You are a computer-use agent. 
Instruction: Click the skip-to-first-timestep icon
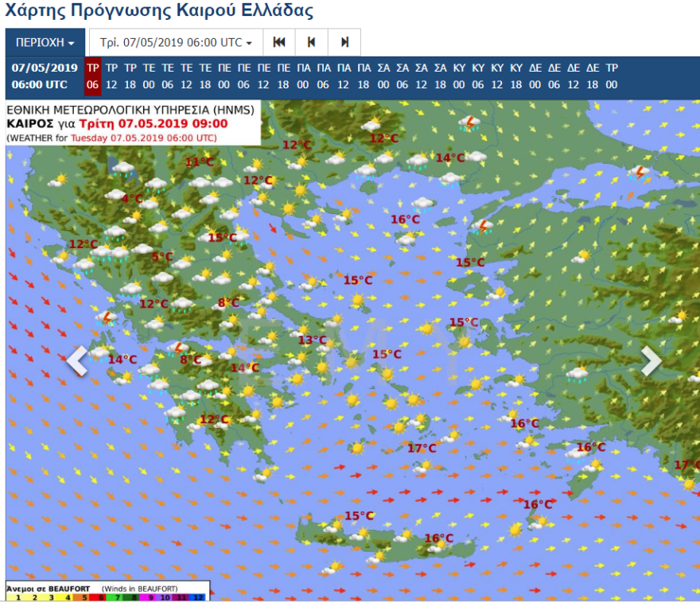coord(278,42)
